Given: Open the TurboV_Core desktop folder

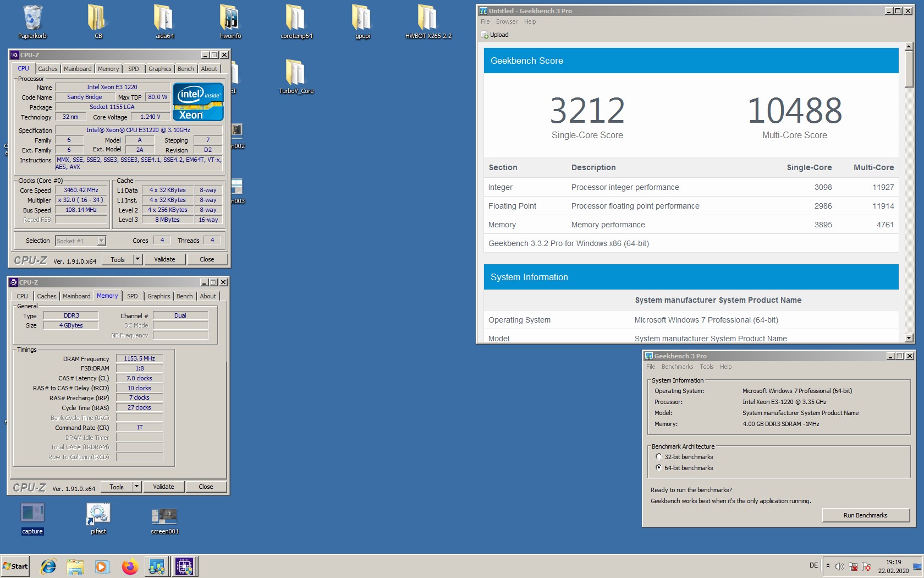Looking at the screenshot, I should (296, 77).
